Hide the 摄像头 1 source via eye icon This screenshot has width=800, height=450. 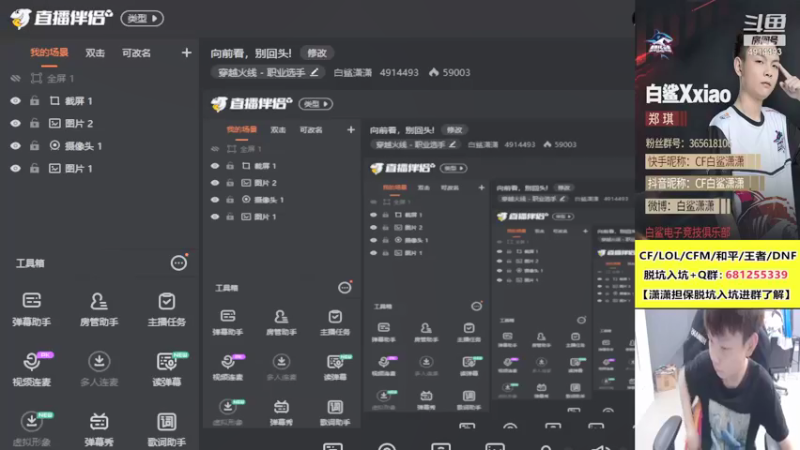pos(15,145)
